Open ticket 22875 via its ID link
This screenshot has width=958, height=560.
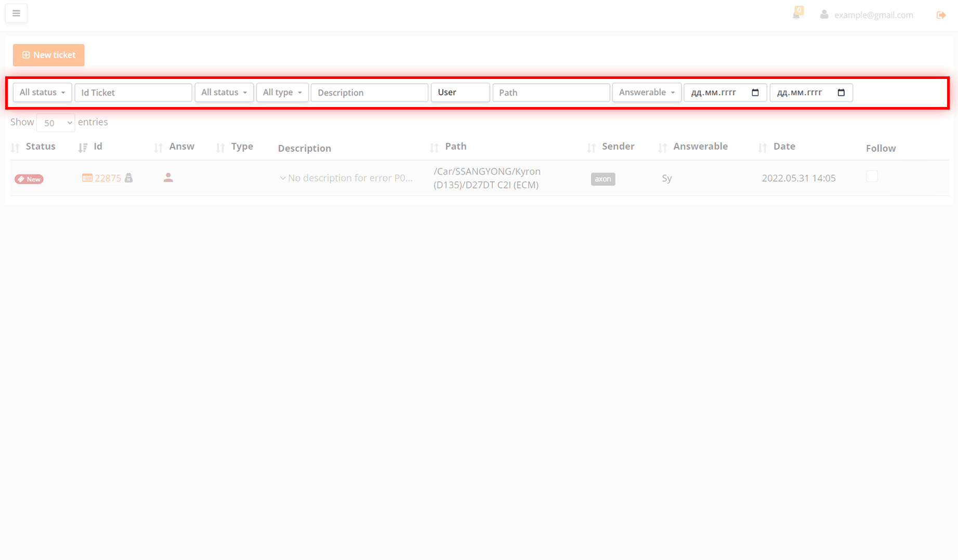click(x=108, y=178)
